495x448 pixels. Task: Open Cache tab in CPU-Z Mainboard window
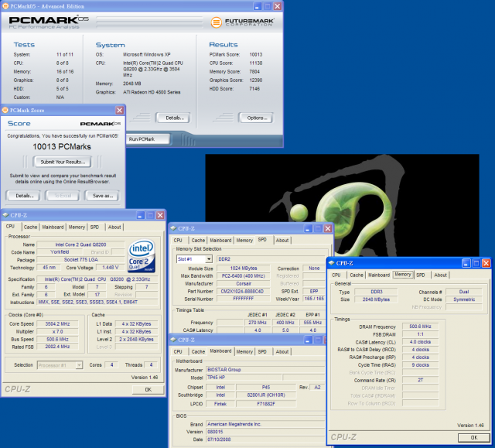[198, 352]
